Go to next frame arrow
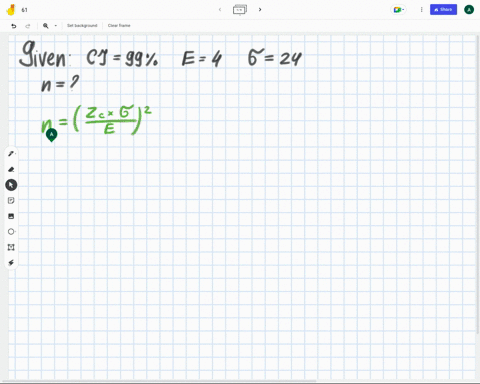The width and height of the screenshot is (480, 384). tap(260, 10)
